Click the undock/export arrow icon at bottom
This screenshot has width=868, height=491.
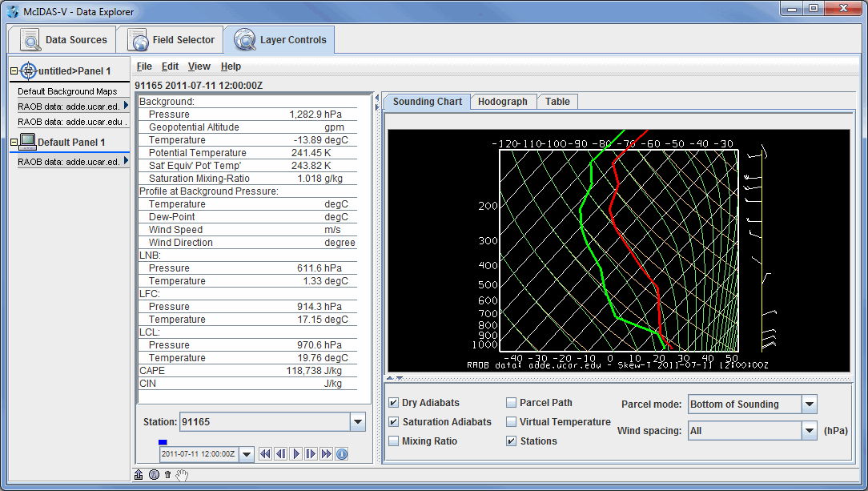pyautogui.click(x=139, y=475)
